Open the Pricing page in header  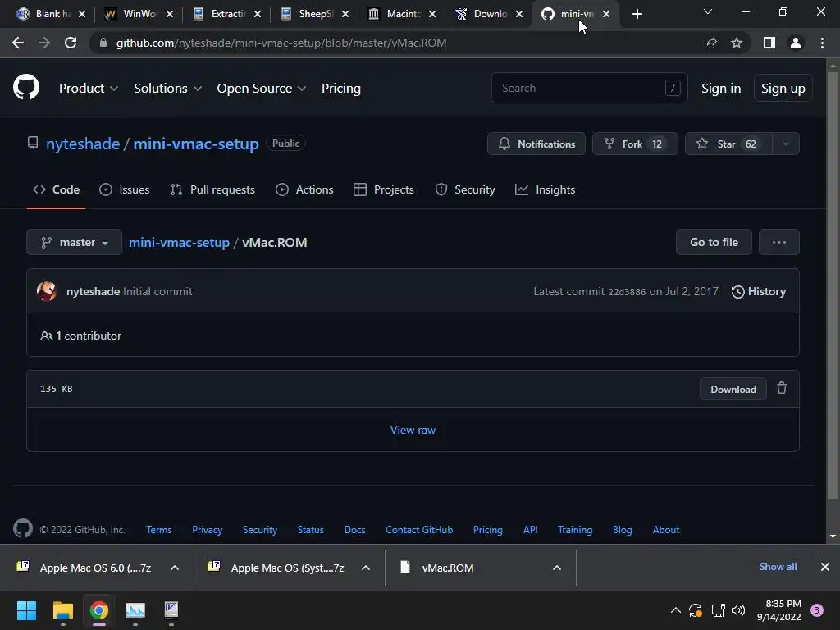340,89
